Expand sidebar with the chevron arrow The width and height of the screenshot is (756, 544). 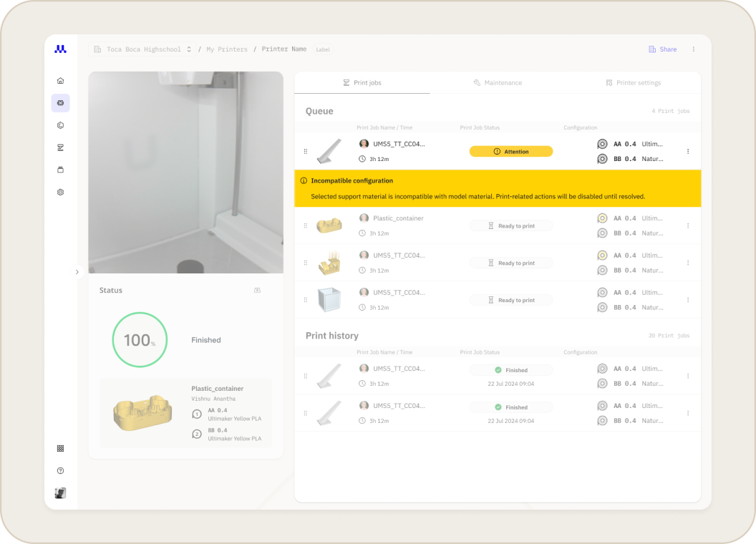77,272
